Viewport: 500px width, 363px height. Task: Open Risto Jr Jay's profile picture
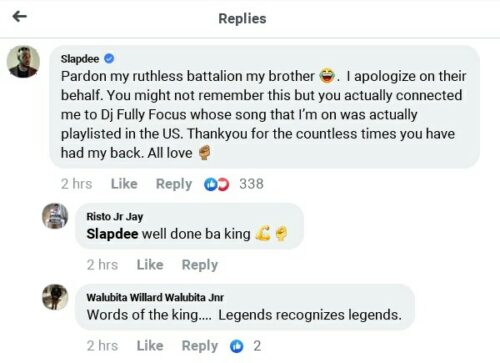coord(55,216)
